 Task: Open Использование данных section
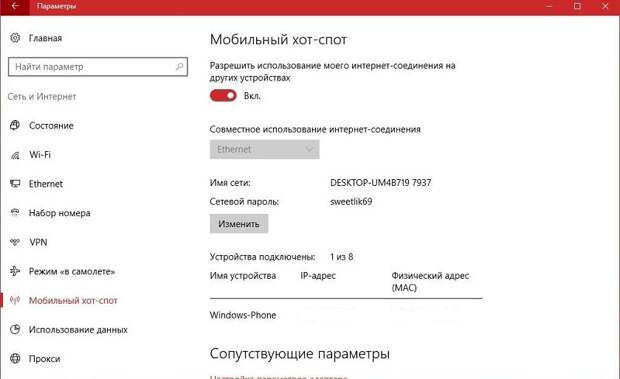[78, 330]
